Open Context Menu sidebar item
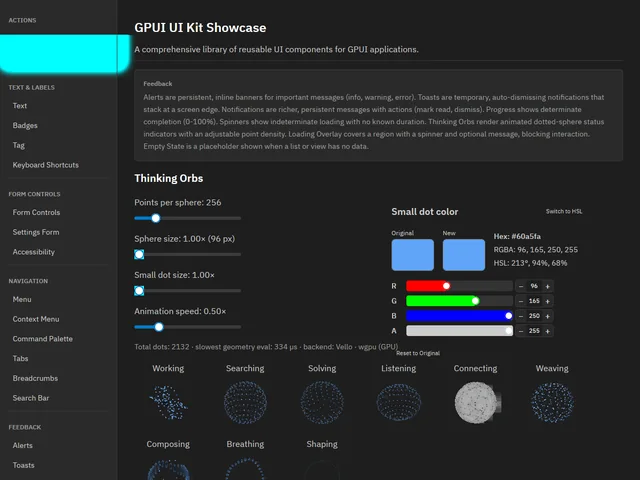Viewport: 640px width, 480px height. (x=36, y=319)
